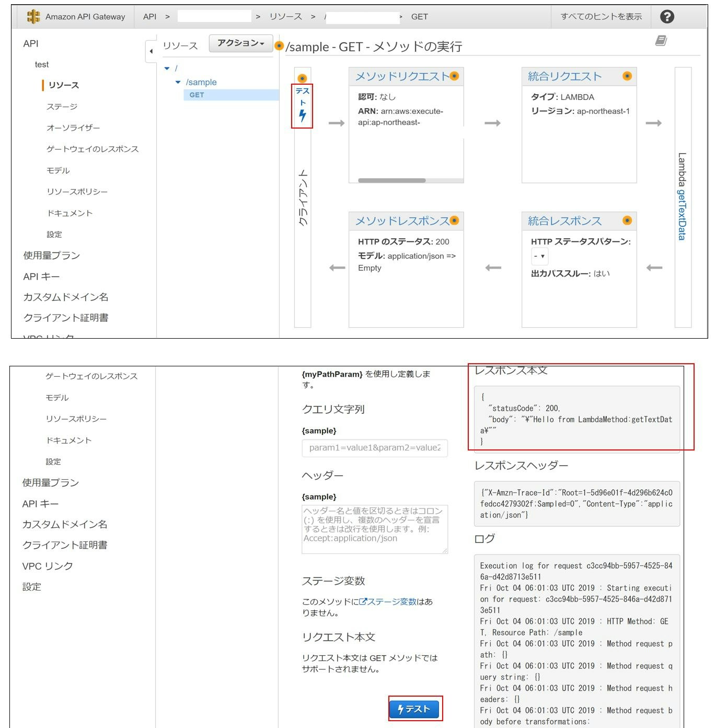Click the lightning bolt テスト icon in the client column
This screenshot has width=727, height=728.
point(302,116)
